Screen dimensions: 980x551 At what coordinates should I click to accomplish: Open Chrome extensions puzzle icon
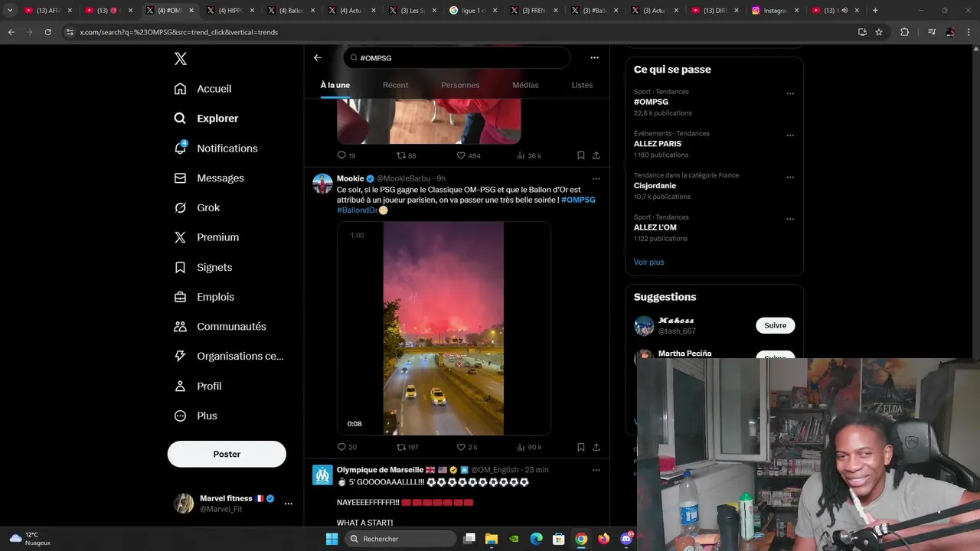click(x=904, y=32)
